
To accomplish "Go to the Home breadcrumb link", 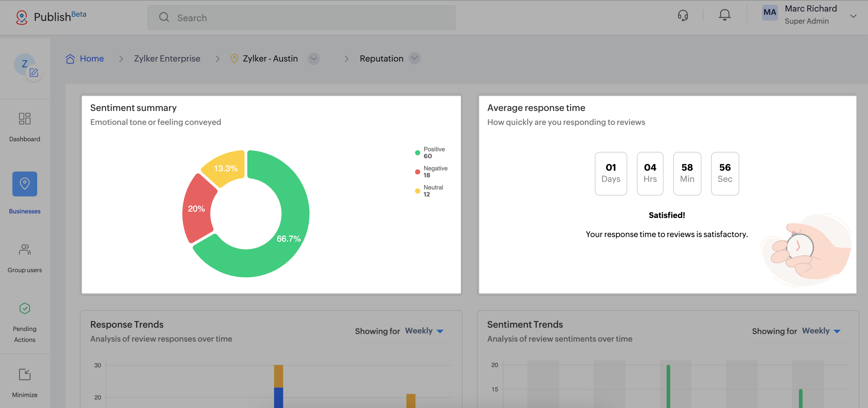I will 92,59.
